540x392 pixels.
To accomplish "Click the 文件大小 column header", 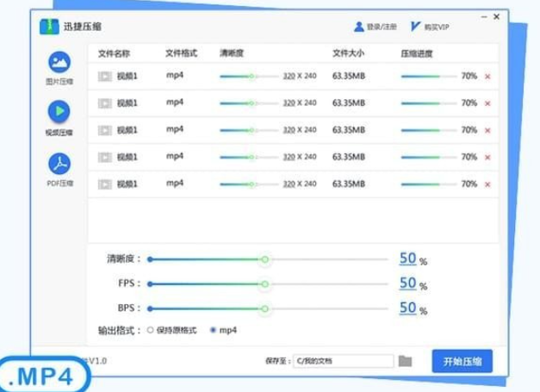I will 348,53.
